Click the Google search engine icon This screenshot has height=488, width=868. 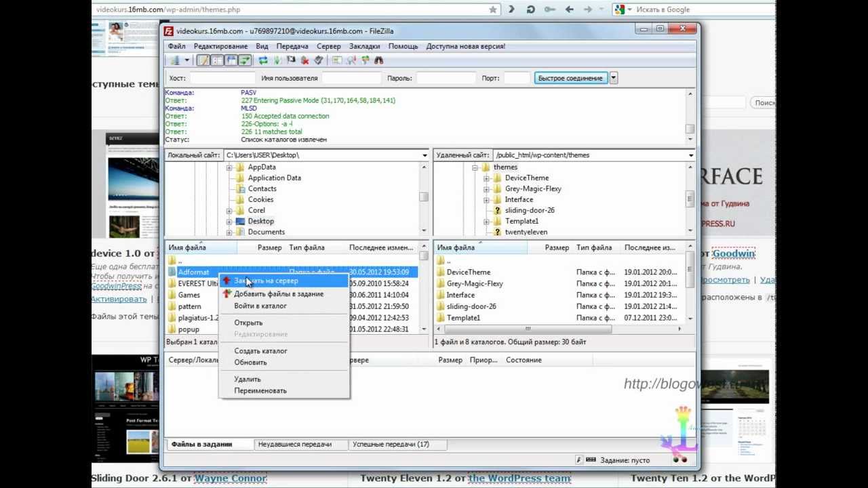coord(618,9)
